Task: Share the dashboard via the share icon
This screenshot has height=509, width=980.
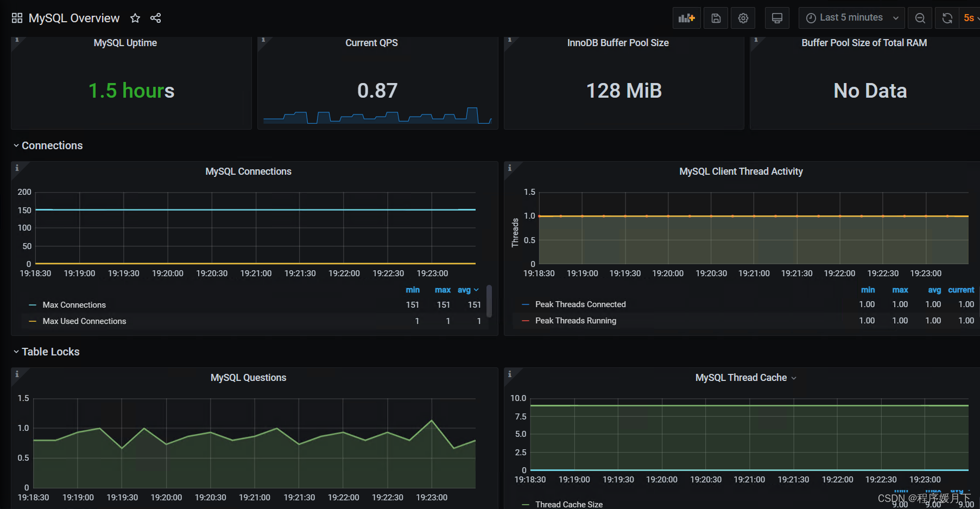Action: [155, 18]
